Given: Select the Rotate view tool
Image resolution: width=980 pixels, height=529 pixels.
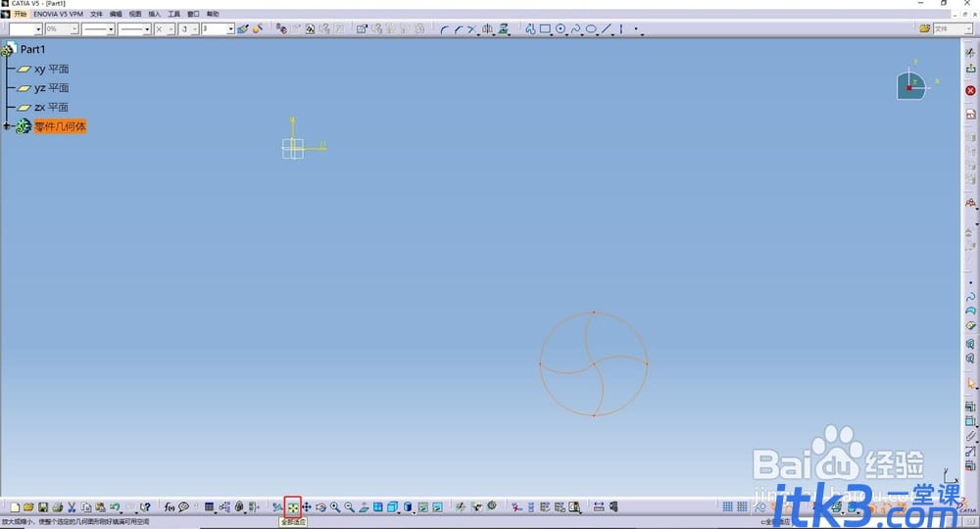Looking at the screenshot, I should click(321, 507).
